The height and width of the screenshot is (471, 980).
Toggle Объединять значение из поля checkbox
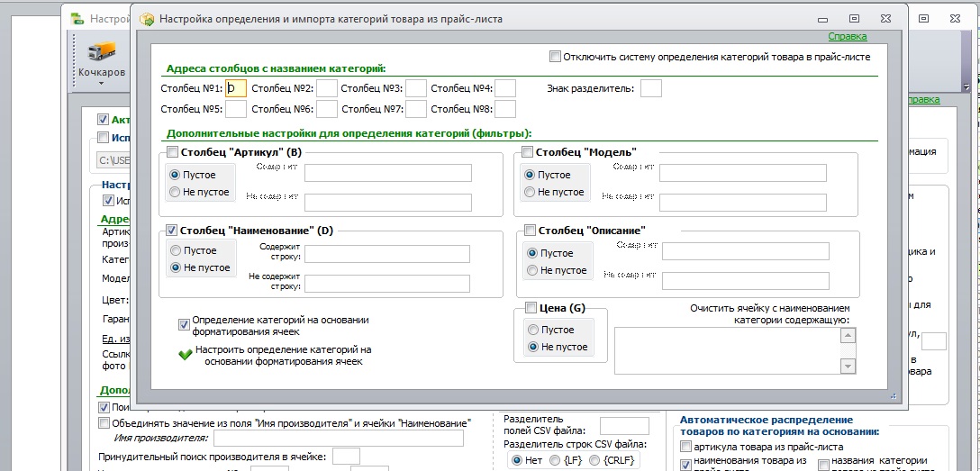[104, 423]
